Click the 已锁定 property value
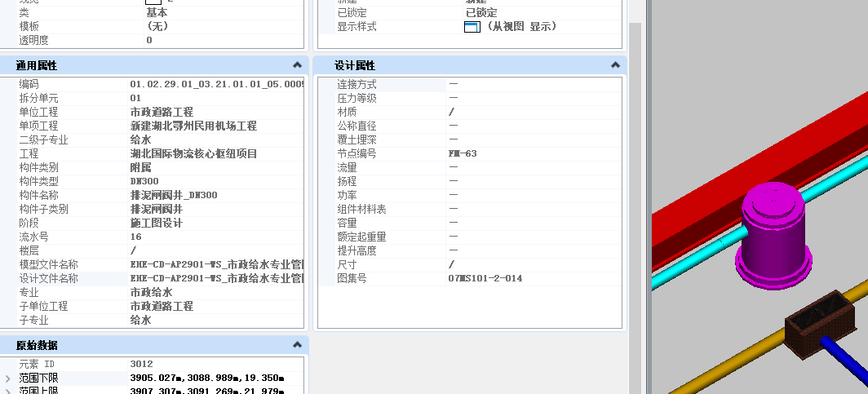This screenshot has width=868, height=394. [481, 12]
